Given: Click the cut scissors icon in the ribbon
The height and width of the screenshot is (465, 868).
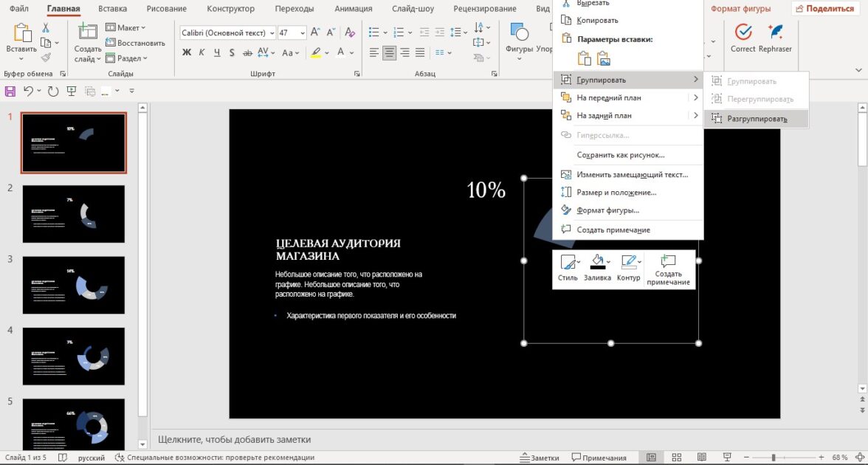Looking at the screenshot, I should click(x=46, y=28).
